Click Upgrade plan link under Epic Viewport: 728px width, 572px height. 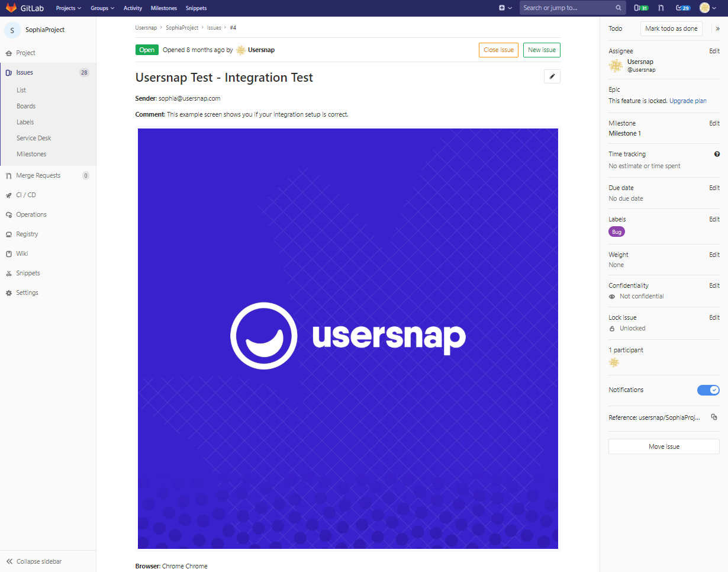[688, 101]
